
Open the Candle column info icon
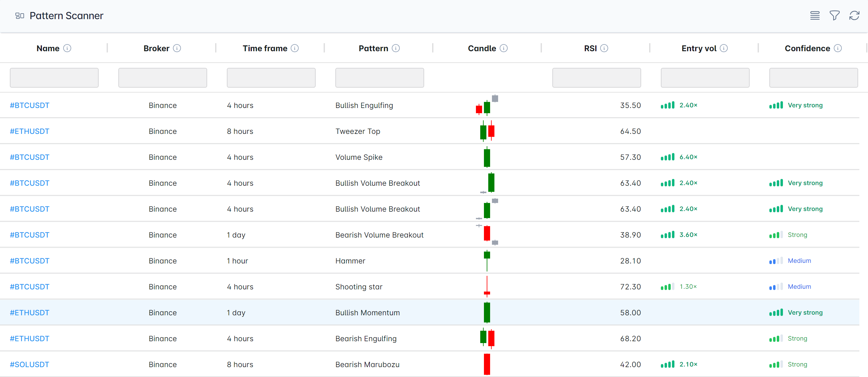coord(504,48)
